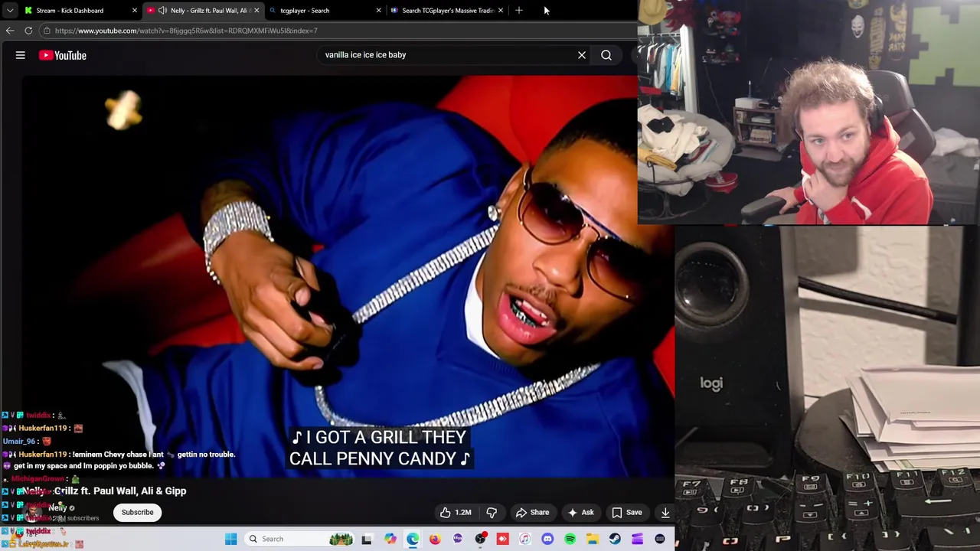Click caption 'I GOT A GRILL THEY'
The width and height of the screenshot is (980, 551).
[379, 437]
